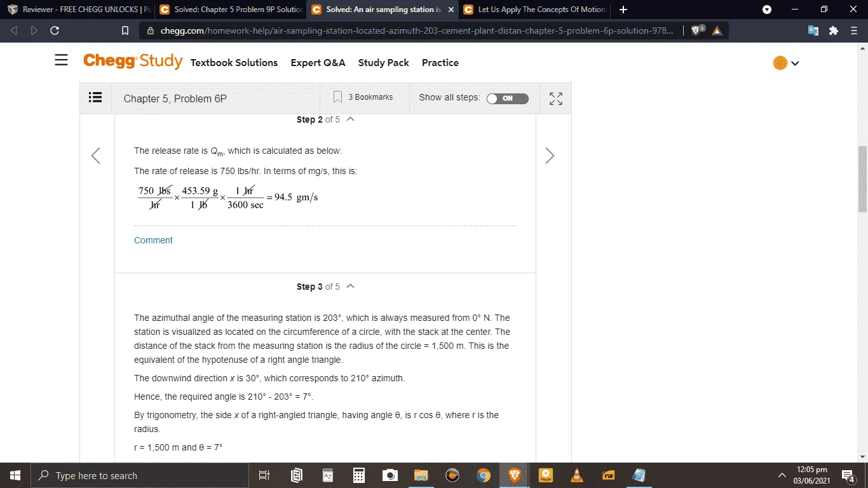Open the Chegg hamburger menu
Screen dimensions: 868x488
[x=61, y=60]
